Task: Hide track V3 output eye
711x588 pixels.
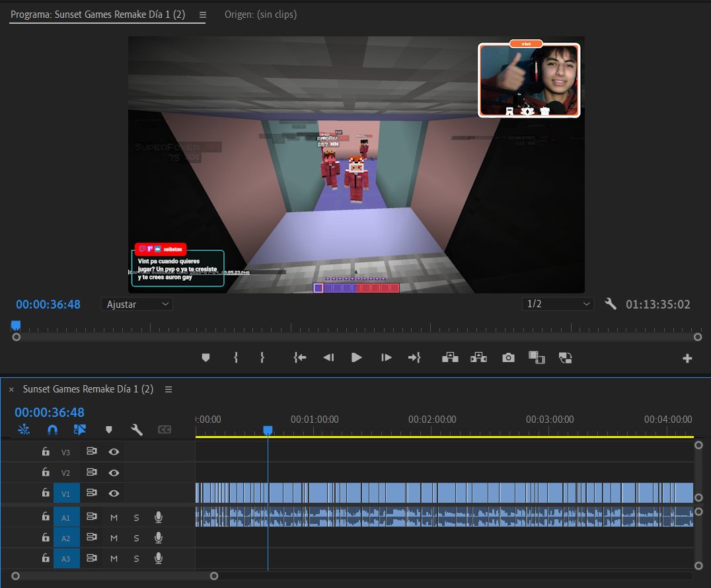Action: pyautogui.click(x=114, y=451)
